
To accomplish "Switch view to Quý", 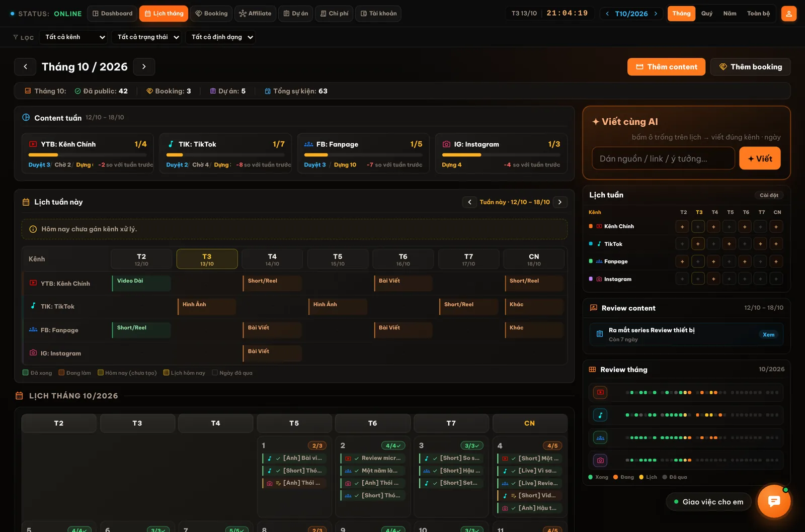I will point(706,14).
